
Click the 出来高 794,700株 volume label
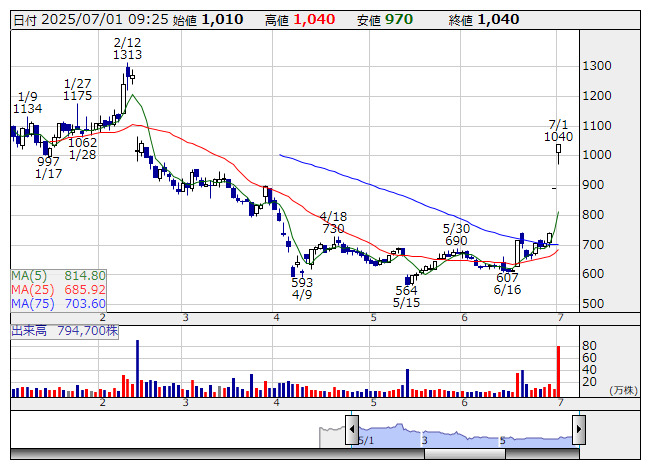65,331
